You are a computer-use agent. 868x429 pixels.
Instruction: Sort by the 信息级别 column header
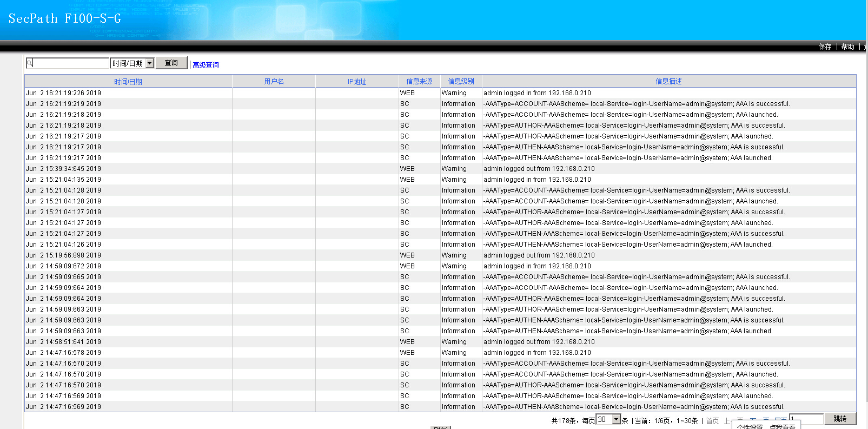461,81
